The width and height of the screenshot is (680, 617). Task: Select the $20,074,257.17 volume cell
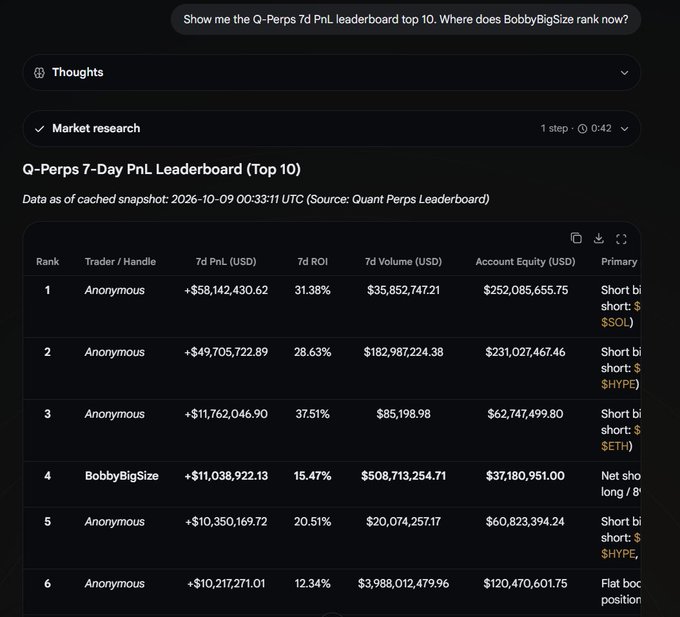[403, 521]
